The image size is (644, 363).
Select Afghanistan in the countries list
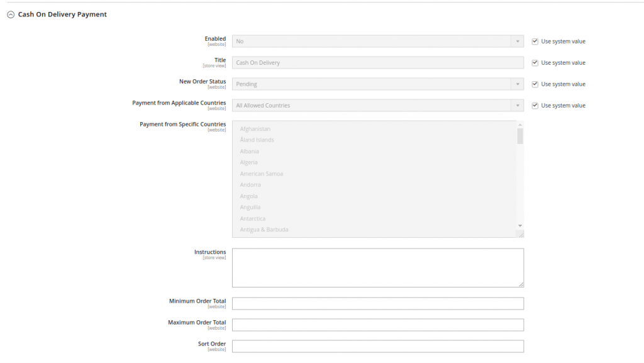255,129
